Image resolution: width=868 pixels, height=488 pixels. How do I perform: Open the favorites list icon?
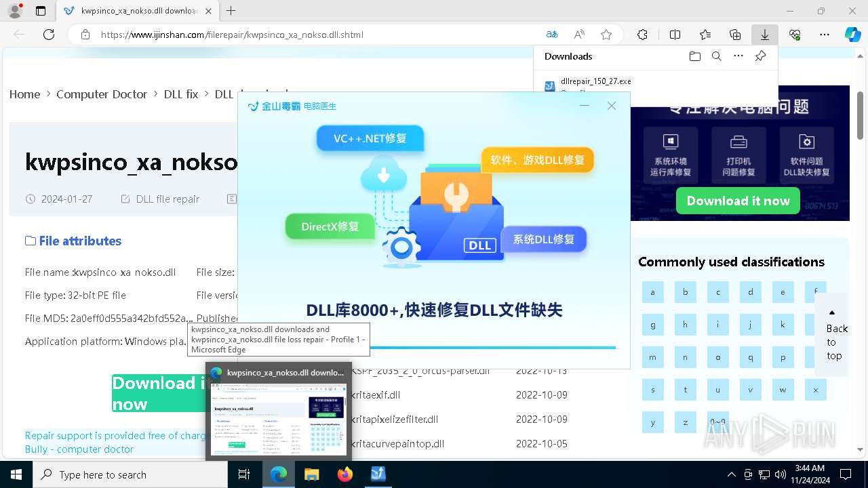(x=705, y=35)
